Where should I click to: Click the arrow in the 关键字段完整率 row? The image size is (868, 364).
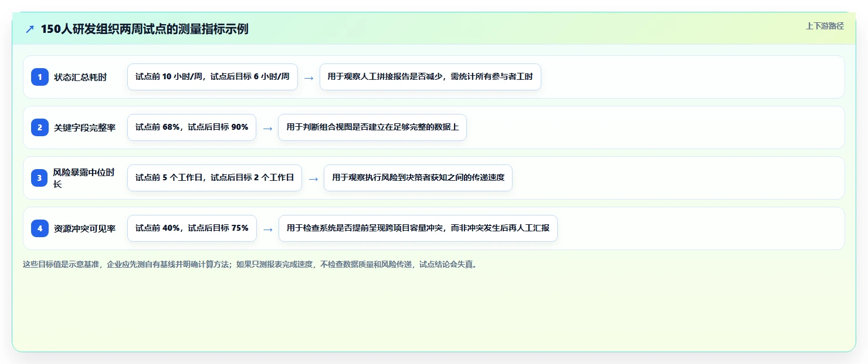(x=267, y=128)
